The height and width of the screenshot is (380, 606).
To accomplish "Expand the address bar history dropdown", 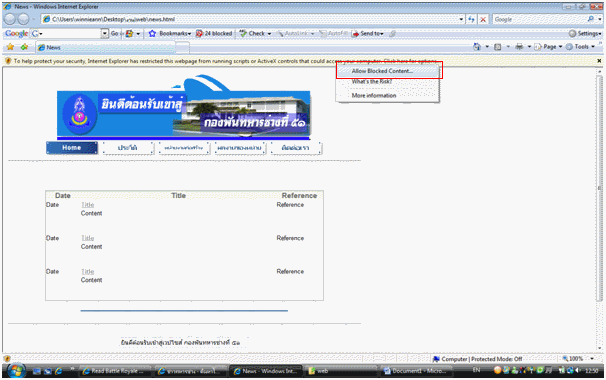I will pyautogui.click(x=461, y=19).
